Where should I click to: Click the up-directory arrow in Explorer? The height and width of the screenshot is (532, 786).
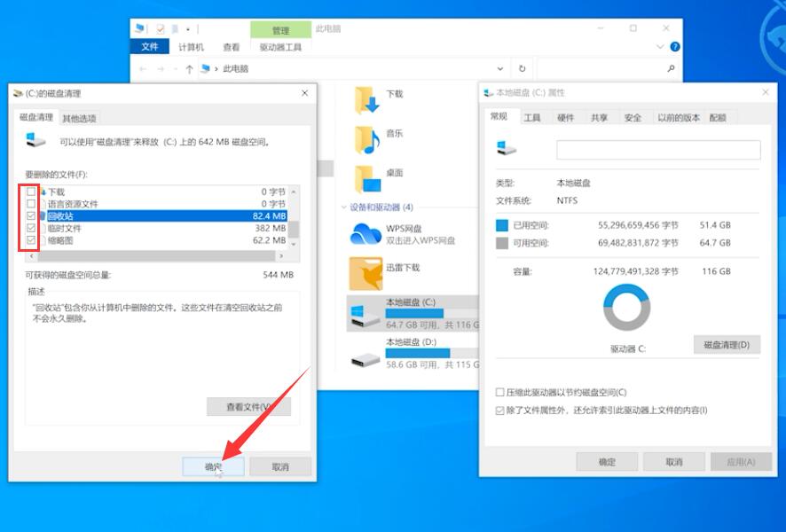point(189,69)
